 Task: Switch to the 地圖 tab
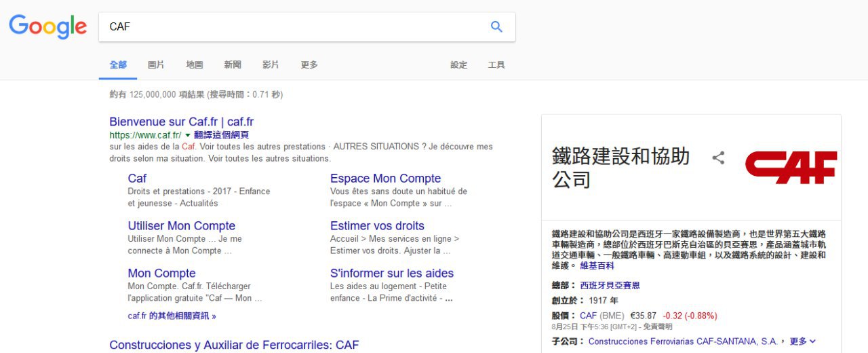click(195, 64)
